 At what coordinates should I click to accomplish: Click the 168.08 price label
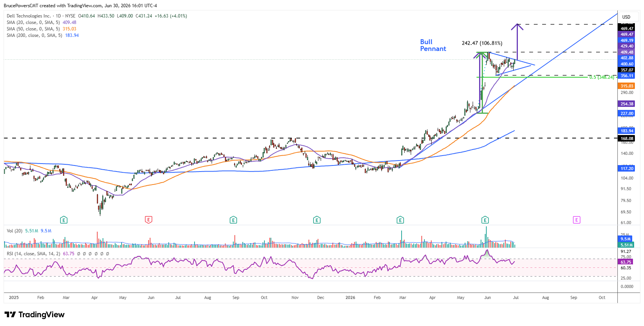[x=627, y=138]
